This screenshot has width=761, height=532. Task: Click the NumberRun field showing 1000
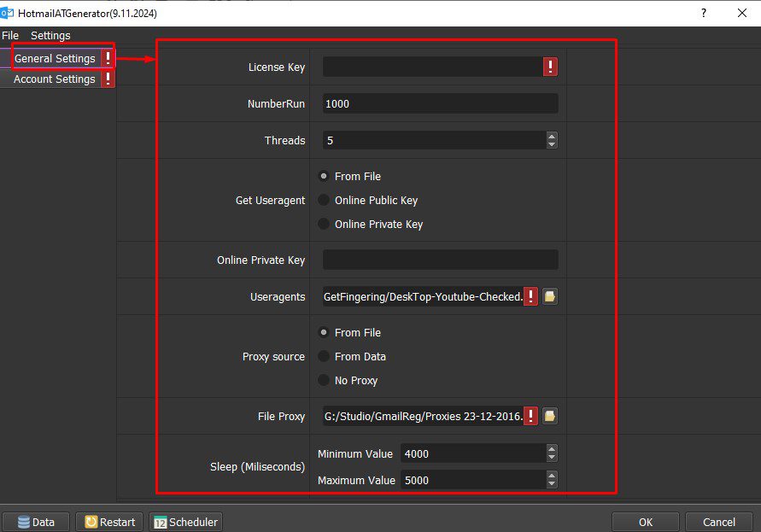click(440, 104)
